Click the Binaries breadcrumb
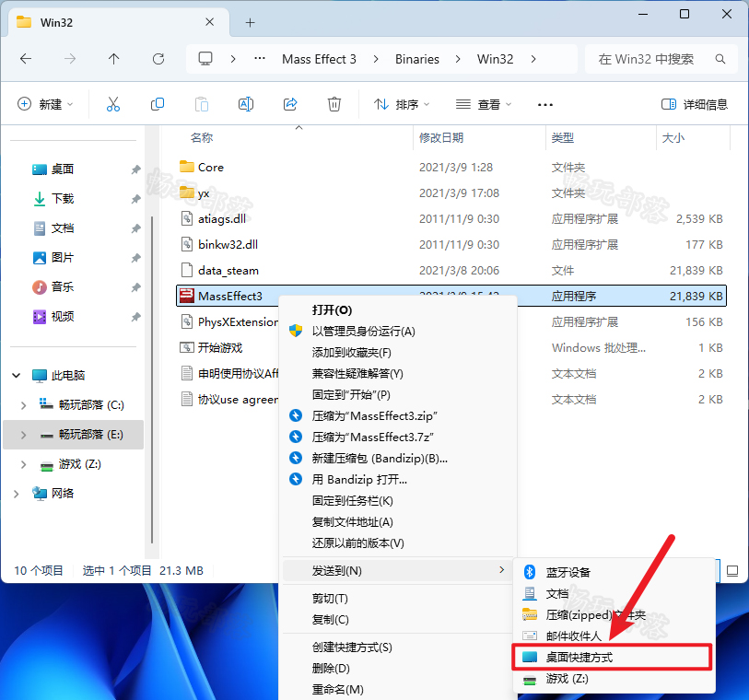This screenshot has width=749, height=700. point(417,59)
